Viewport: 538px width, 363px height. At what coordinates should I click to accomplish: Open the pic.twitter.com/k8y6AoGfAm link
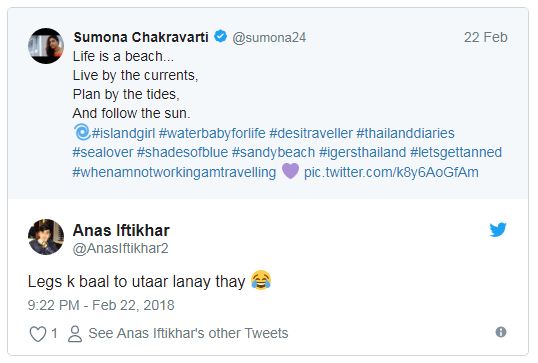tap(391, 172)
